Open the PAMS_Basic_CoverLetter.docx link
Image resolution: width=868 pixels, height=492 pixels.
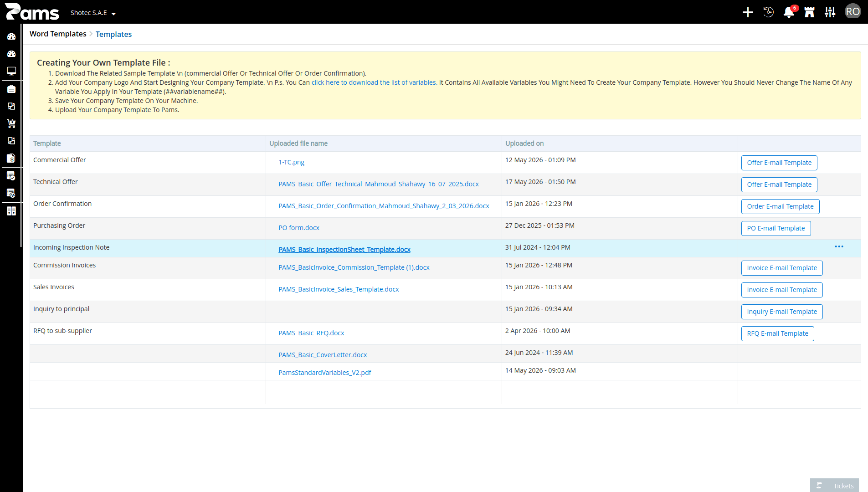323,355
